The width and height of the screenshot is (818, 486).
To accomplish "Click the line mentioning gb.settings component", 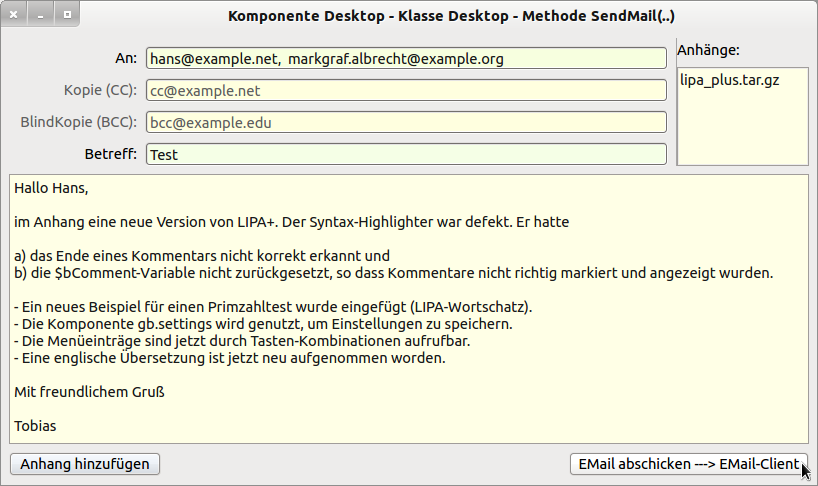I will [264, 324].
